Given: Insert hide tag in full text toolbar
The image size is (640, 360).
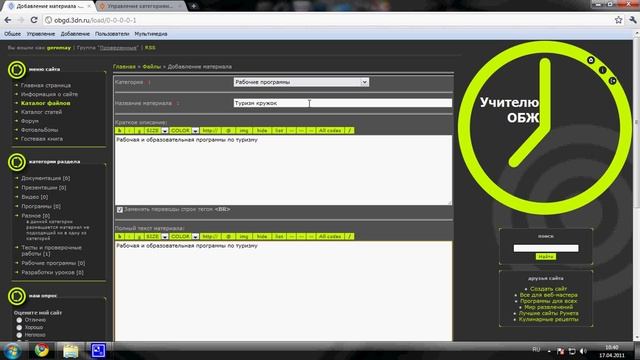Looking at the screenshot, I should 262,237.
